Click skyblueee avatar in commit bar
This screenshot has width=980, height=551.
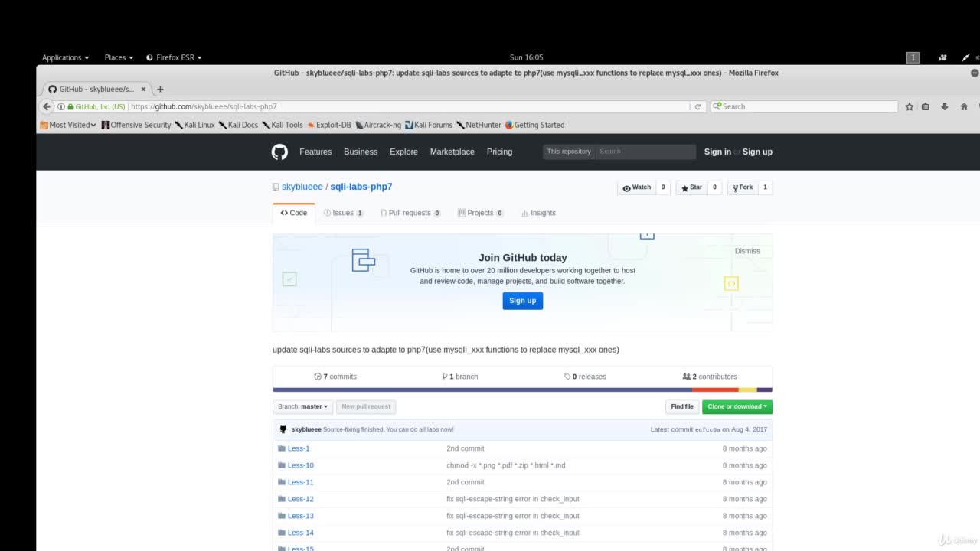[283, 429]
